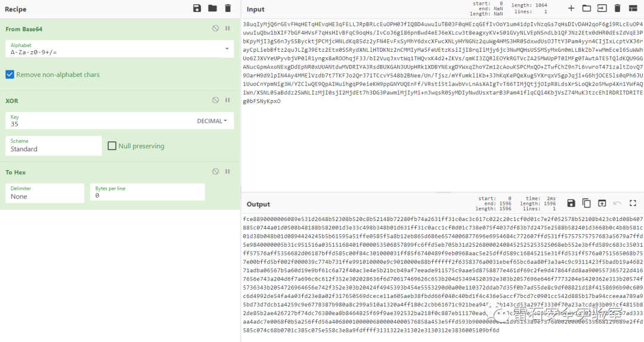
Task: Click the Recipe panel heading
Action: 16,9
